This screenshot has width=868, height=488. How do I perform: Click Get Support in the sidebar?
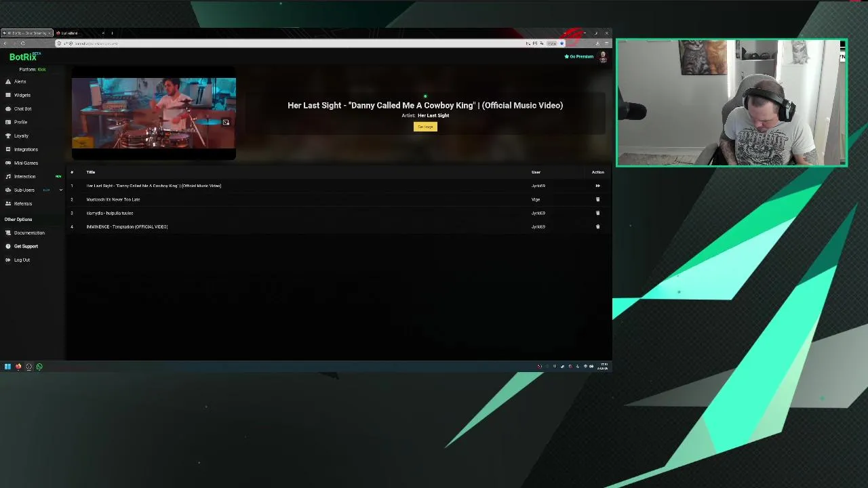pyautogui.click(x=26, y=246)
